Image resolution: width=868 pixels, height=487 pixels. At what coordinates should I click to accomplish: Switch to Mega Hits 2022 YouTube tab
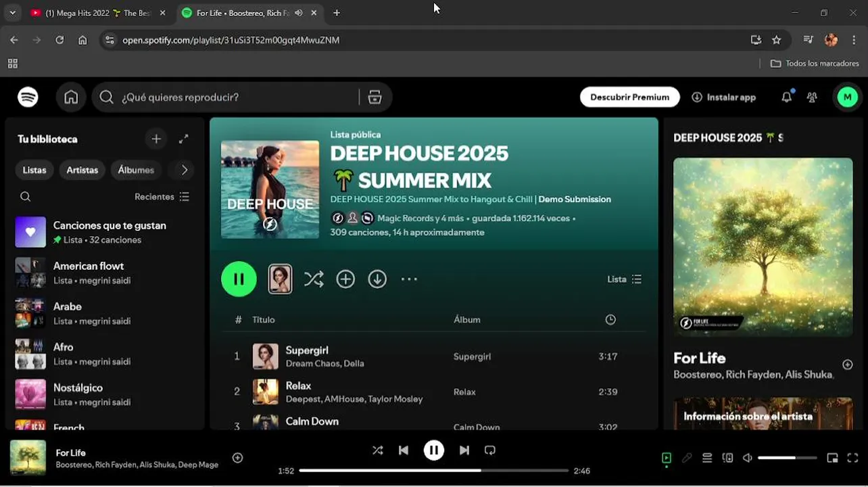click(x=98, y=13)
